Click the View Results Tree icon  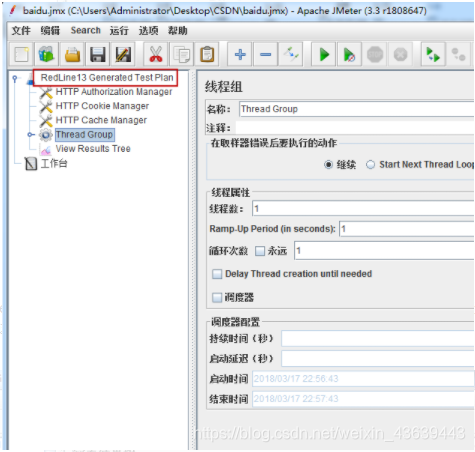(x=46, y=149)
